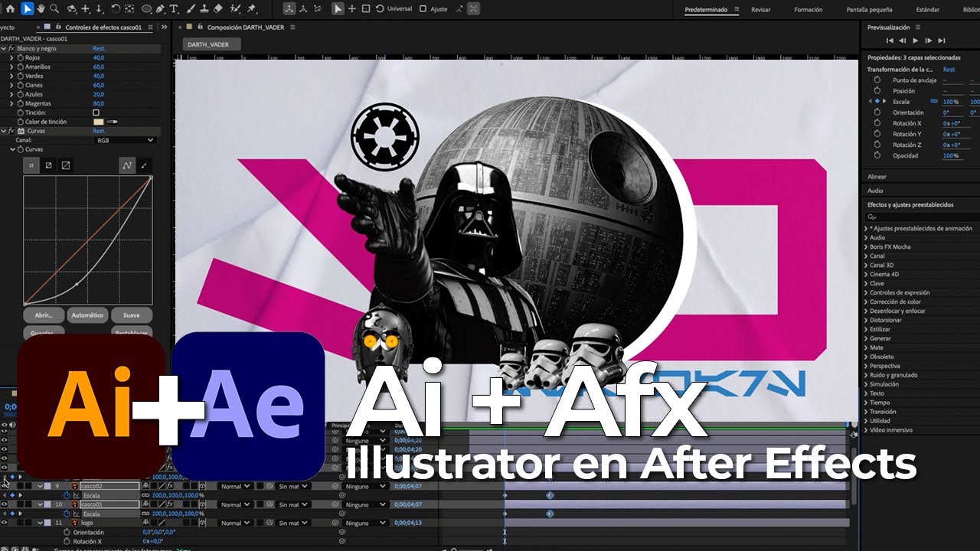Choose the local axis mode icon
This screenshot has width=980, height=551.
[x=289, y=9]
